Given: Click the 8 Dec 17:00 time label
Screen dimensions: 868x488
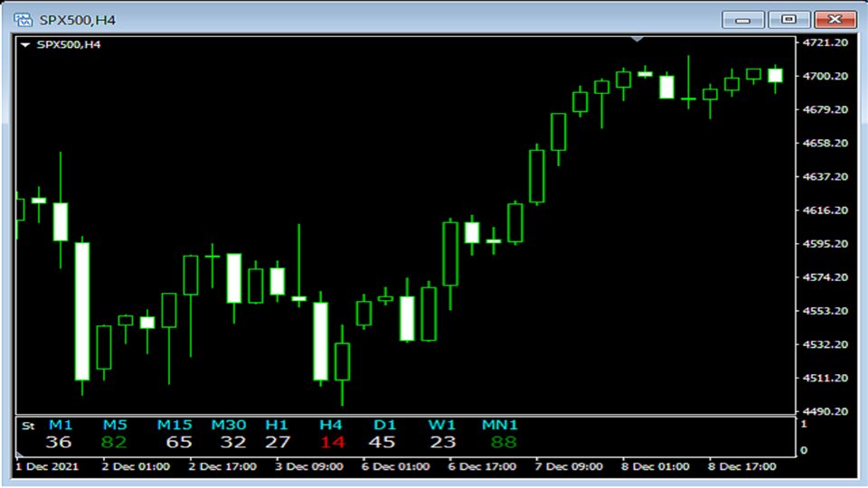Looking at the screenshot, I should [742, 466].
